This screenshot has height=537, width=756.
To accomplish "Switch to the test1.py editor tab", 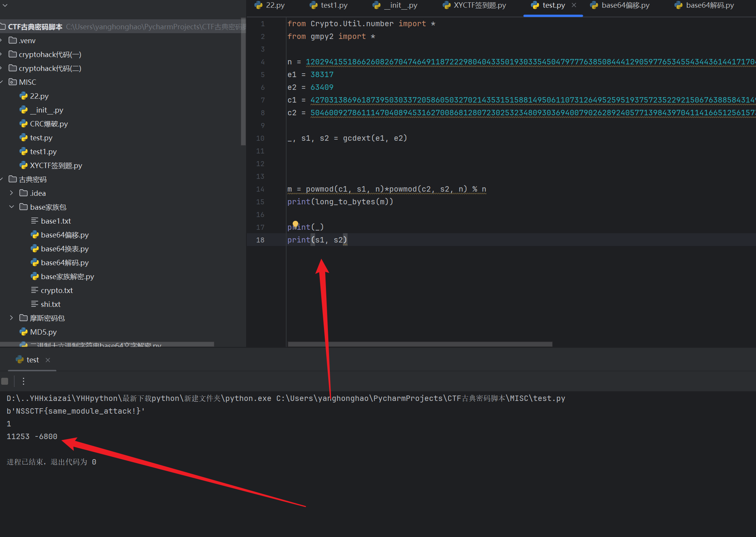I will [329, 5].
